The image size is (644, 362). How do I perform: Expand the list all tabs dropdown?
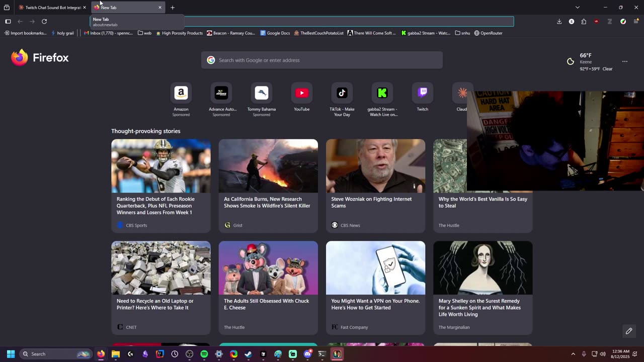pyautogui.click(x=577, y=8)
